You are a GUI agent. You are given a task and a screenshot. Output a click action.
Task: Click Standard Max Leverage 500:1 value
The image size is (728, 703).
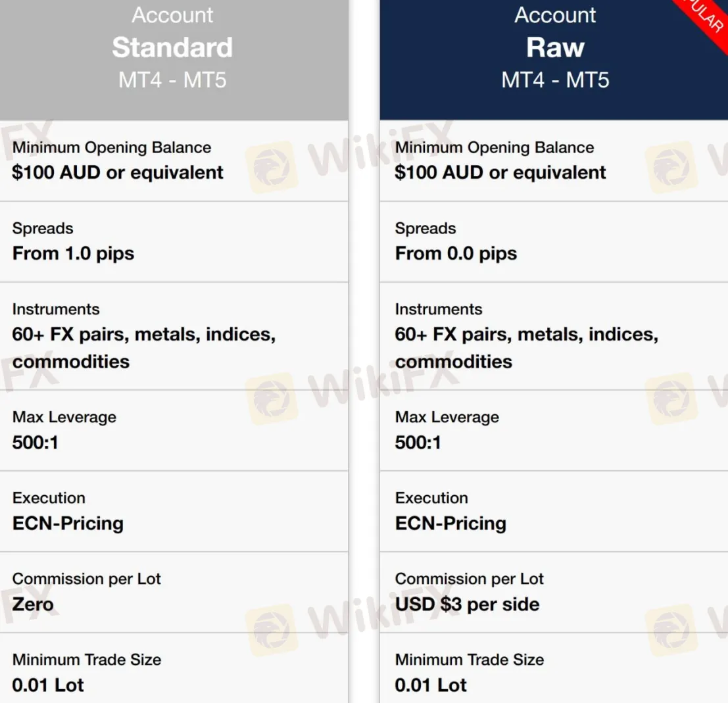(x=36, y=443)
